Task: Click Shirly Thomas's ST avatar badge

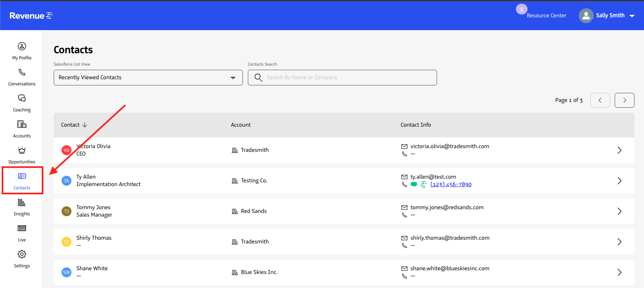Action: 67,242
